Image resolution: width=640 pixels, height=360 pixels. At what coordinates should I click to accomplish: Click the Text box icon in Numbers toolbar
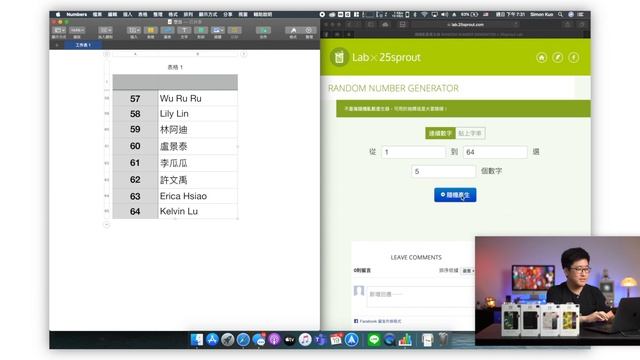184,30
